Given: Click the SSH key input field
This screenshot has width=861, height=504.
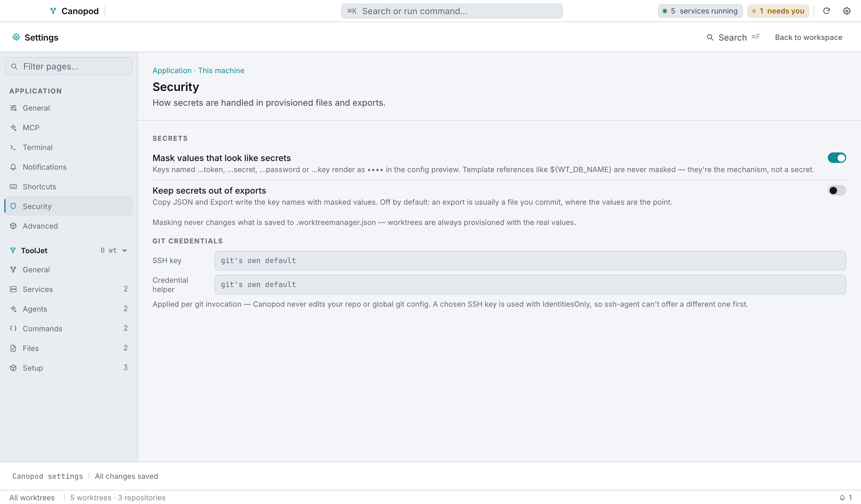Looking at the screenshot, I should [530, 261].
